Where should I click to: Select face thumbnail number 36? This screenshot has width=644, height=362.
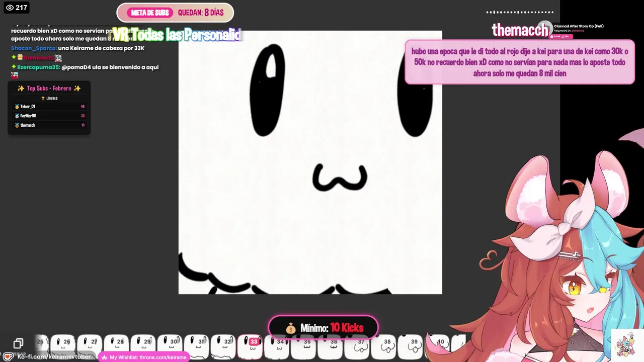(x=330, y=347)
